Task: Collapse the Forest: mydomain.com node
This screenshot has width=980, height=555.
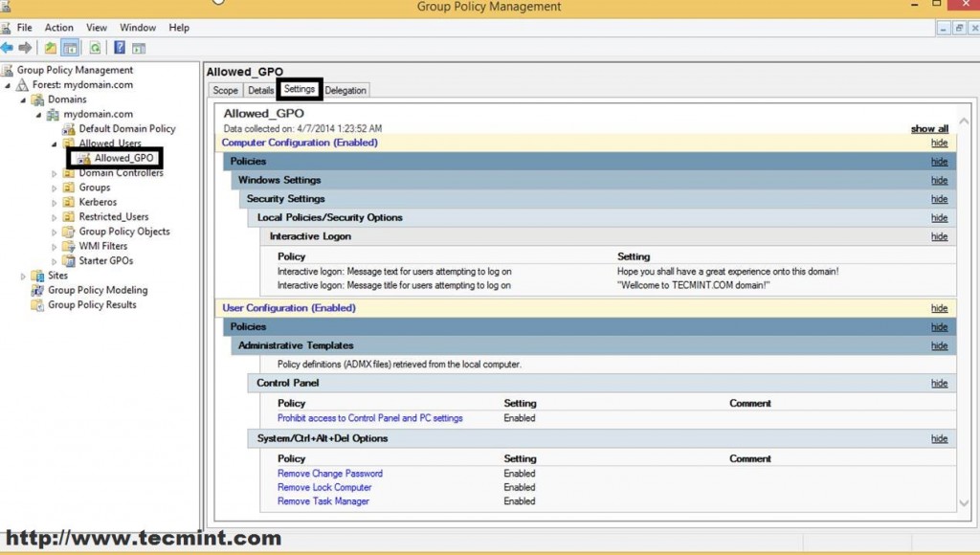Action: pos(7,84)
